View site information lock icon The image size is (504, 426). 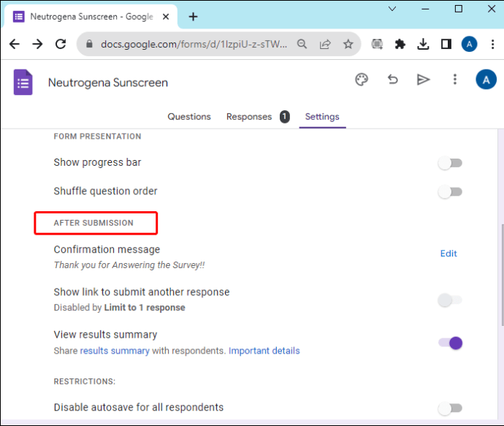[89, 44]
